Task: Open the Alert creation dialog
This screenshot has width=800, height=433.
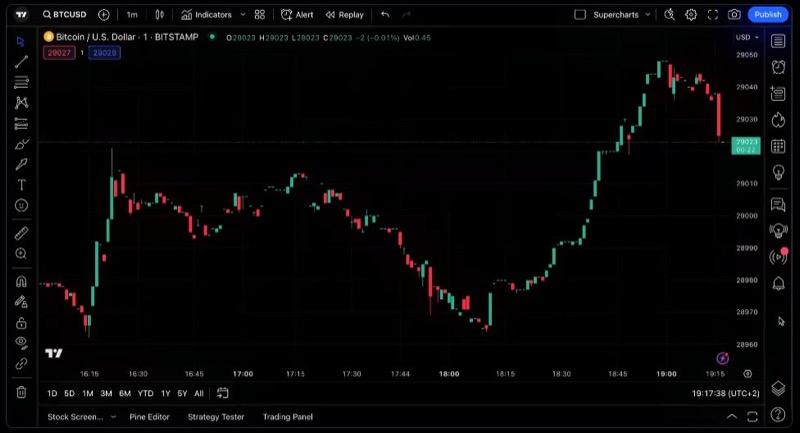Action: coord(297,15)
